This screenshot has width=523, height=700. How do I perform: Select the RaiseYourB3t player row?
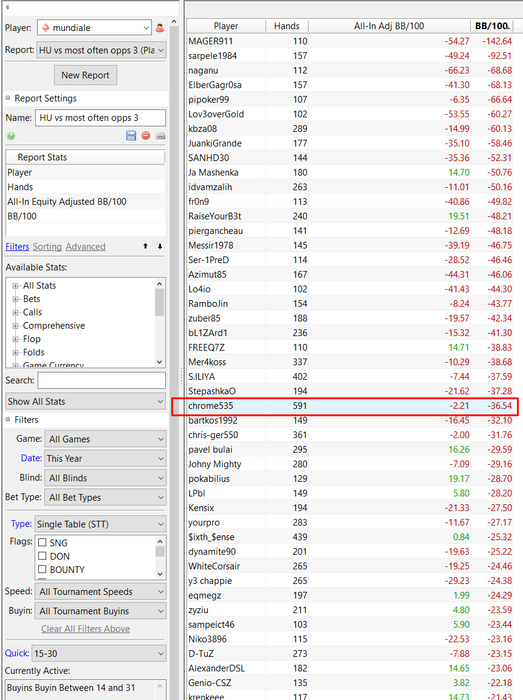coord(350,216)
